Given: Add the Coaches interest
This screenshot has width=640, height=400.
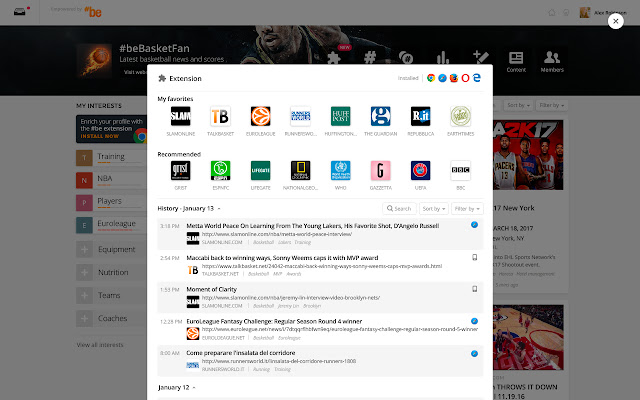Looking at the screenshot, I should [84, 318].
